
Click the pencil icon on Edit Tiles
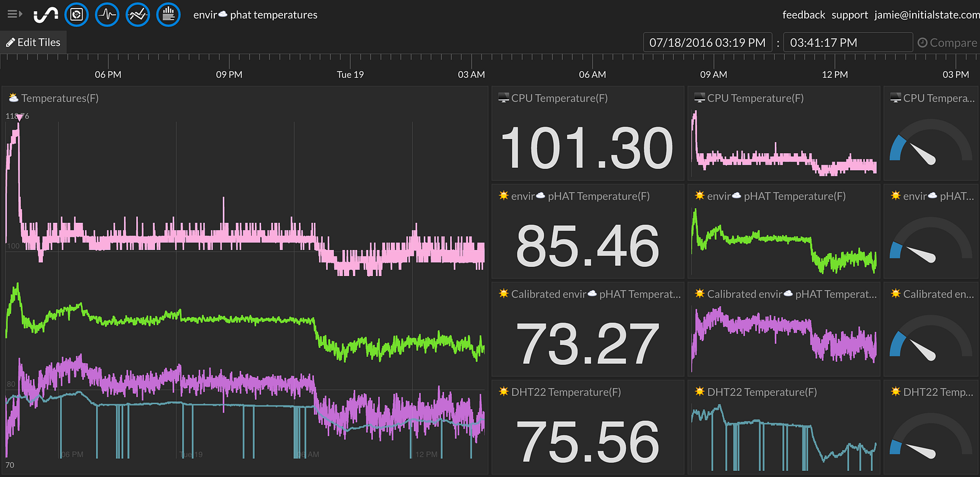point(10,42)
